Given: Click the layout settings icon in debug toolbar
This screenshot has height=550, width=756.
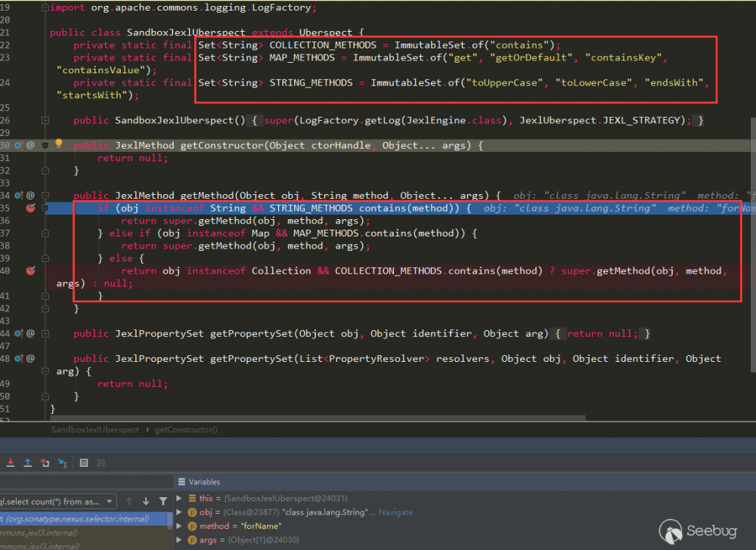Looking at the screenshot, I should point(101,462).
